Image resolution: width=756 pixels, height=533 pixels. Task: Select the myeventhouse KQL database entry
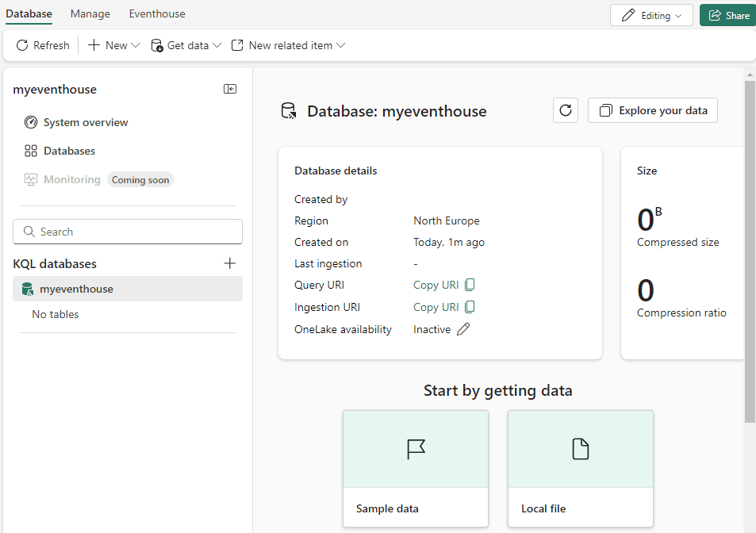[x=128, y=290]
